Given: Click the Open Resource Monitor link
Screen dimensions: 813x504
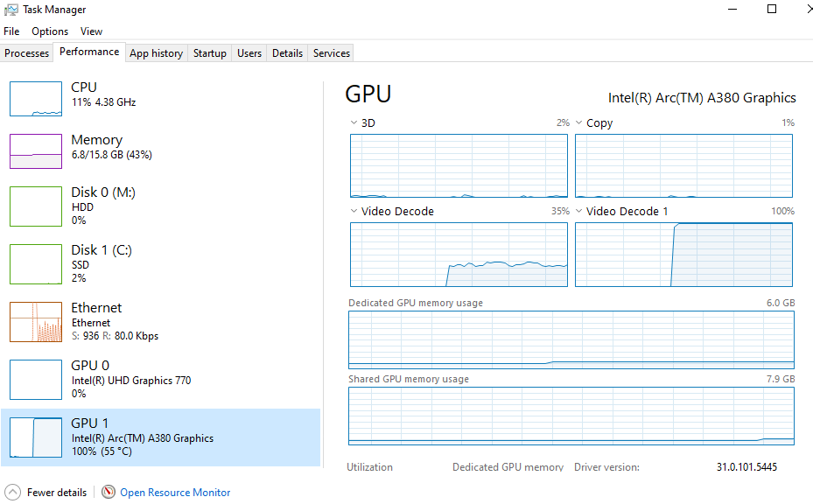Looking at the screenshot, I should [x=175, y=493].
